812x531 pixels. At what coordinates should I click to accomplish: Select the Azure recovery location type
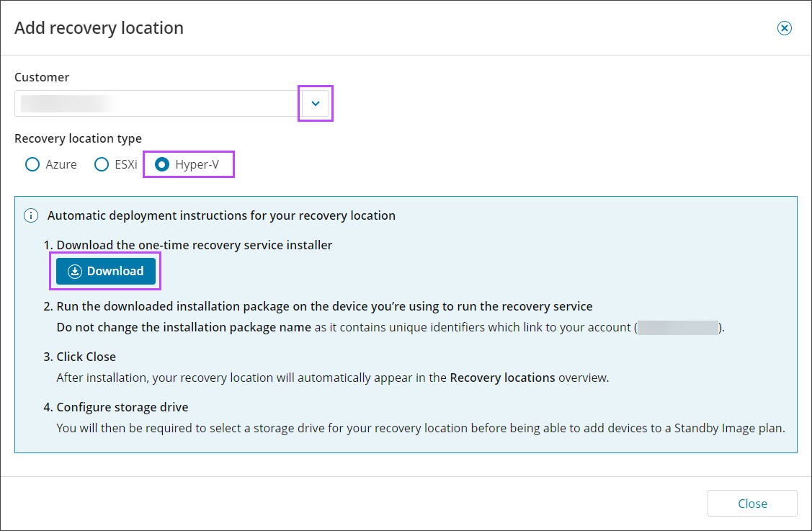tap(32, 164)
